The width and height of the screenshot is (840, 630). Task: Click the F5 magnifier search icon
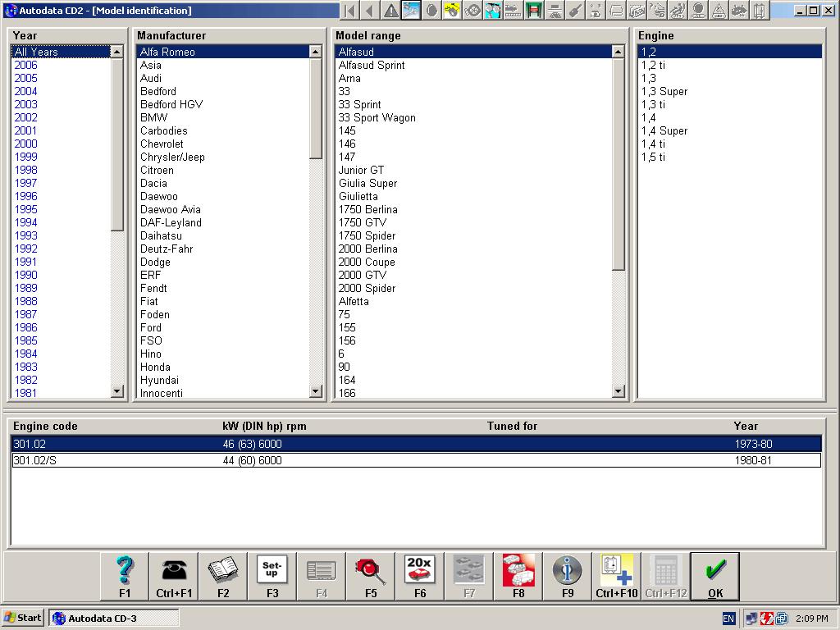(x=371, y=577)
